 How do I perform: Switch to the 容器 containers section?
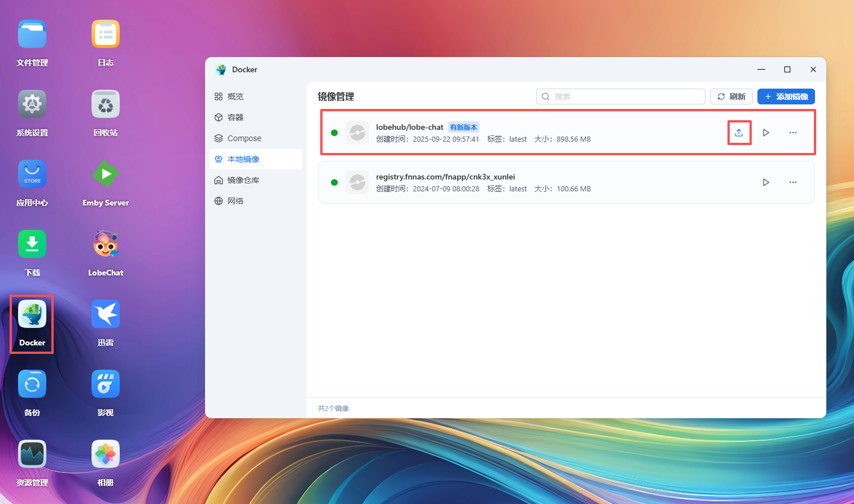[256, 117]
